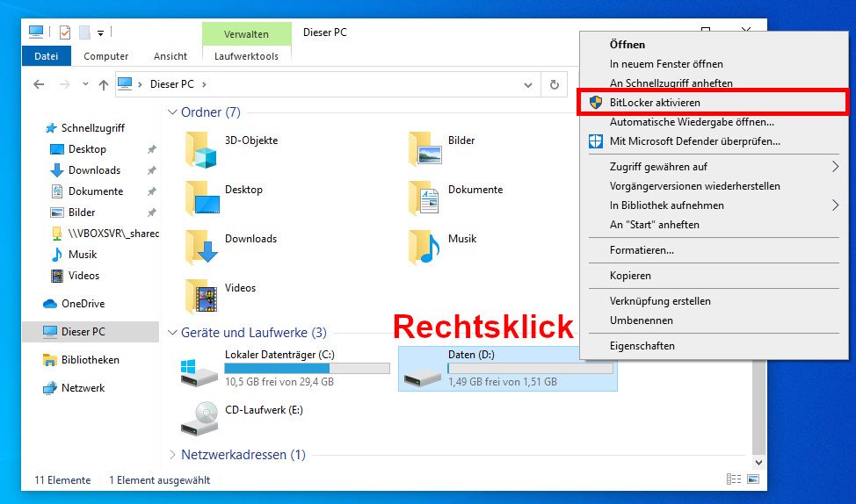The height and width of the screenshot is (504, 856).
Task: Expand the Netzwerkadressen (1) group
Action: tap(172, 454)
